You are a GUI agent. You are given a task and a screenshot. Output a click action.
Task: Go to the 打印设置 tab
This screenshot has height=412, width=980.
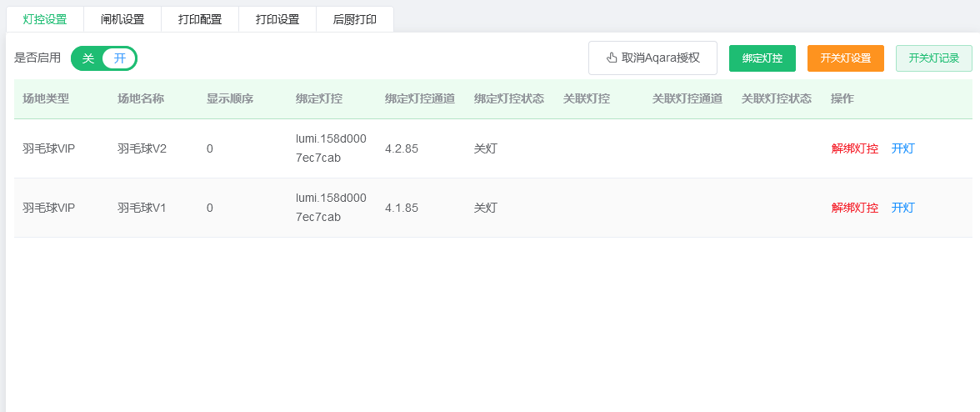tap(277, 19)
